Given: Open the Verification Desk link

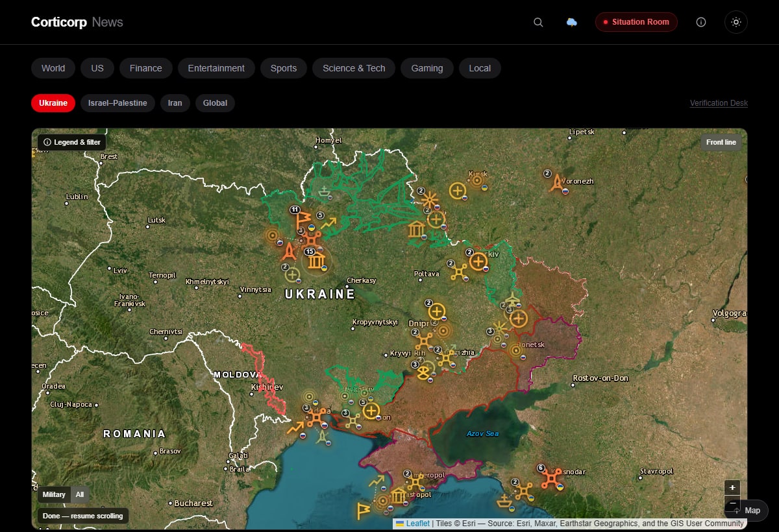Looking at the screenshot, I should [x=719, y=103].
